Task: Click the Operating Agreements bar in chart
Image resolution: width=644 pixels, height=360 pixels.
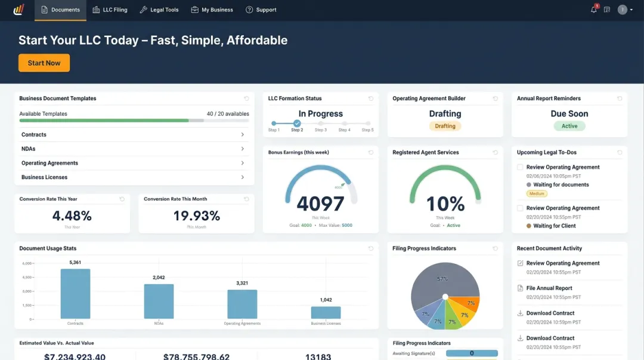Action: click(x=242, y=304)
